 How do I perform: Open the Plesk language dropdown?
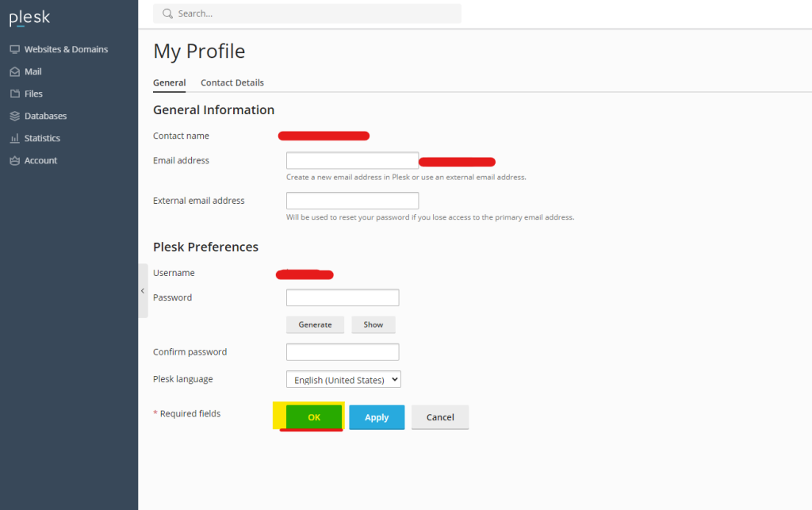coord(343,380)
